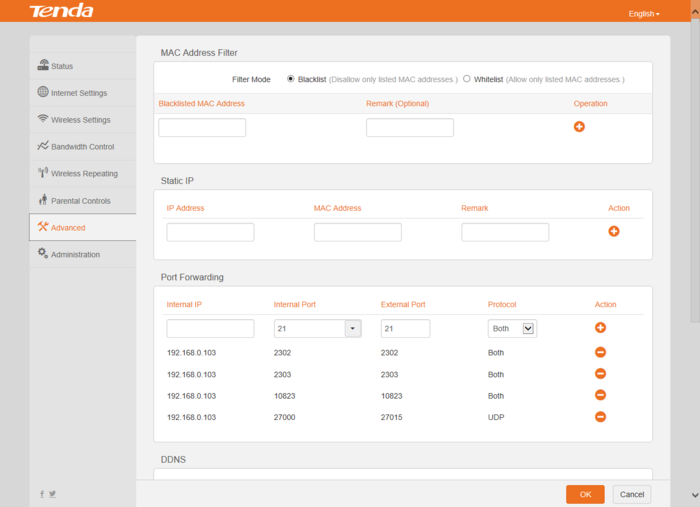Add blacklisted MAC address with plus icon
This screenshot has height=507, width=700.
[579, 127]
